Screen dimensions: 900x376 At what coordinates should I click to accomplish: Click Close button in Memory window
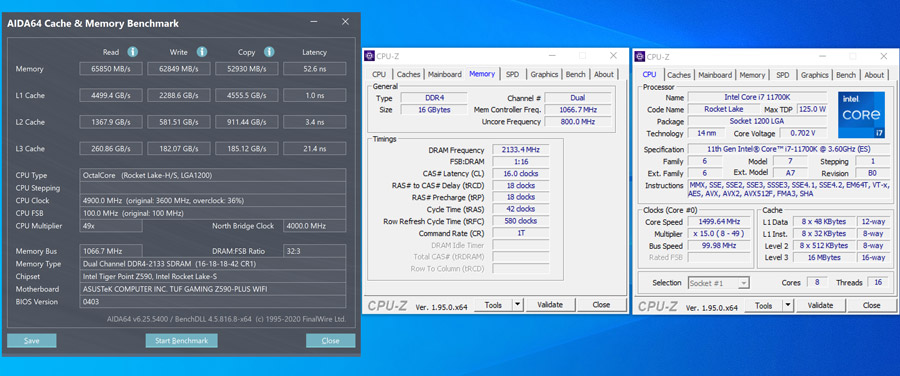tap(602, 305)
